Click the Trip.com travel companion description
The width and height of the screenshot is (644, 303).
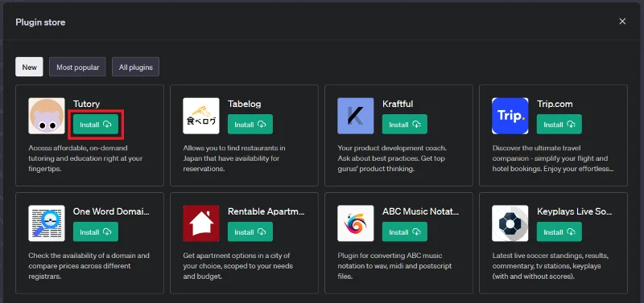553,158
